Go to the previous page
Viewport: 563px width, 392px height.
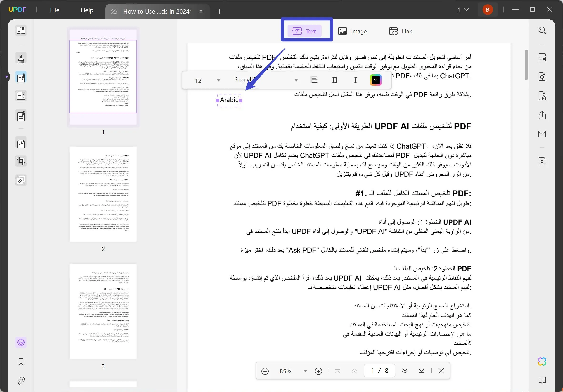(354, 371)
